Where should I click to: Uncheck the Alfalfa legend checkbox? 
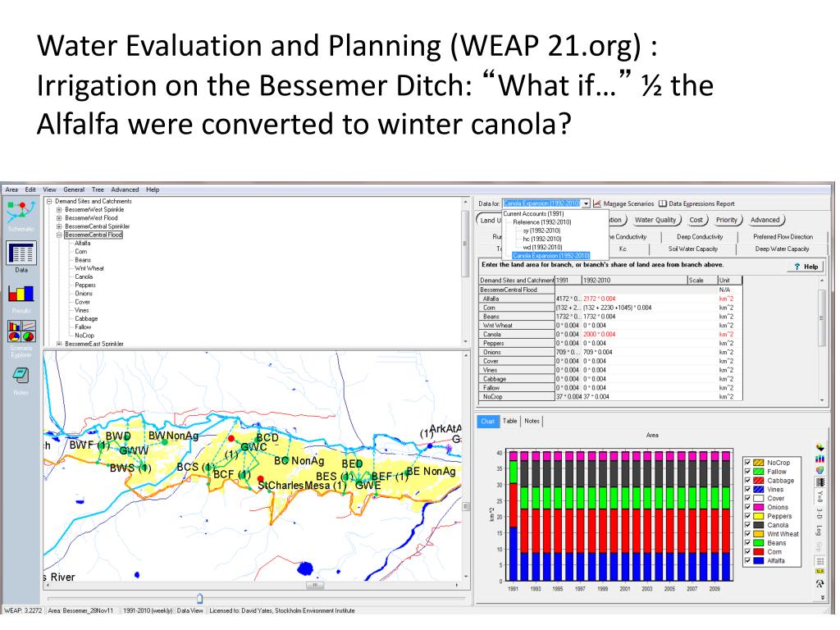coord(748,560)
